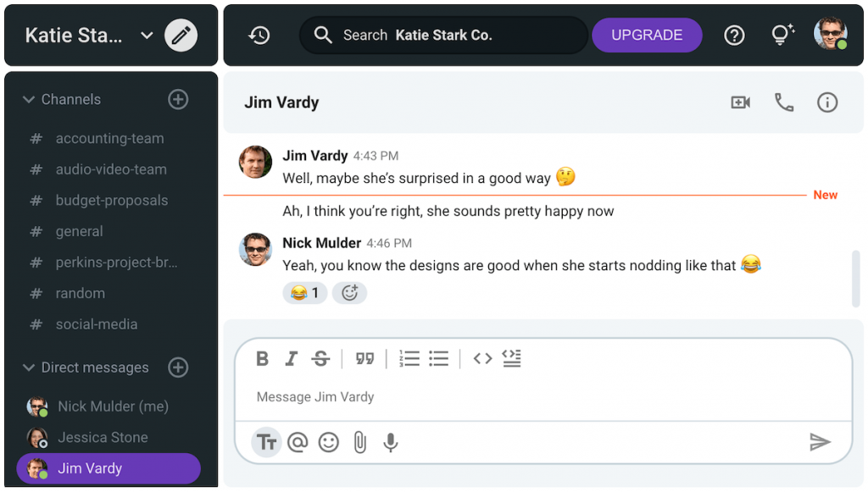Collapse the Direct messages section
This screenshot has height=492, width=868.
click(x=28, y=368)
